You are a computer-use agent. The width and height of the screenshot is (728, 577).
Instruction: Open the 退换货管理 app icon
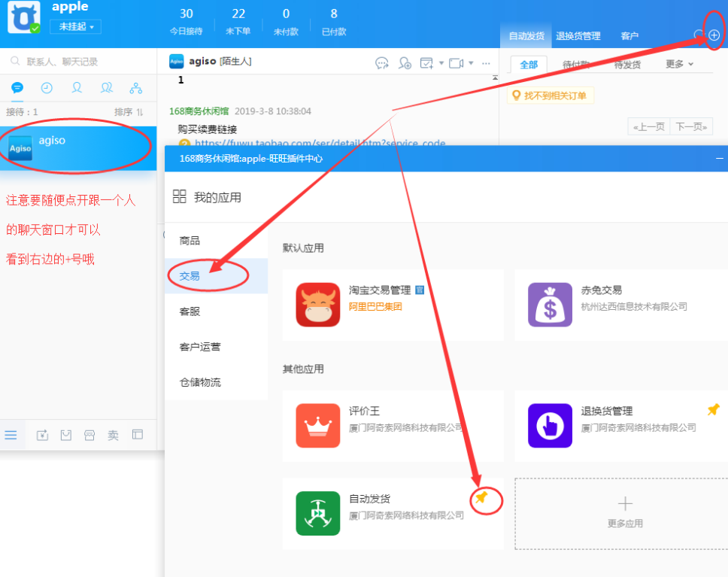point(550,426)
